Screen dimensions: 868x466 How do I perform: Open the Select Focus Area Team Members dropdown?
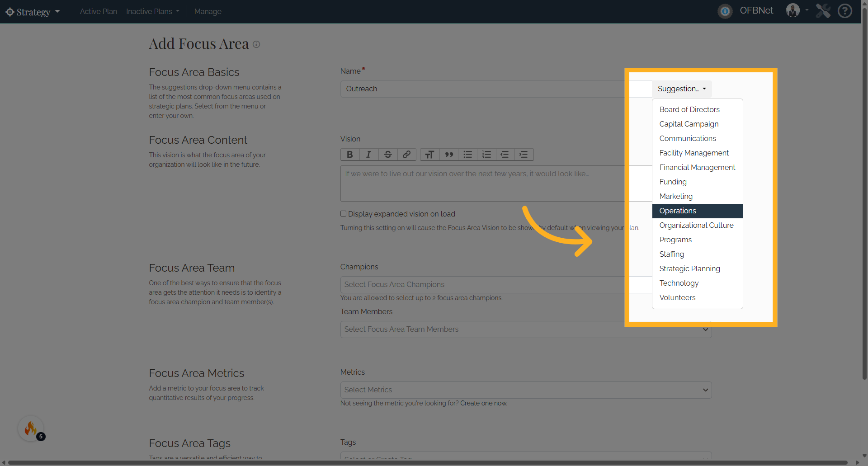point(526,329)
